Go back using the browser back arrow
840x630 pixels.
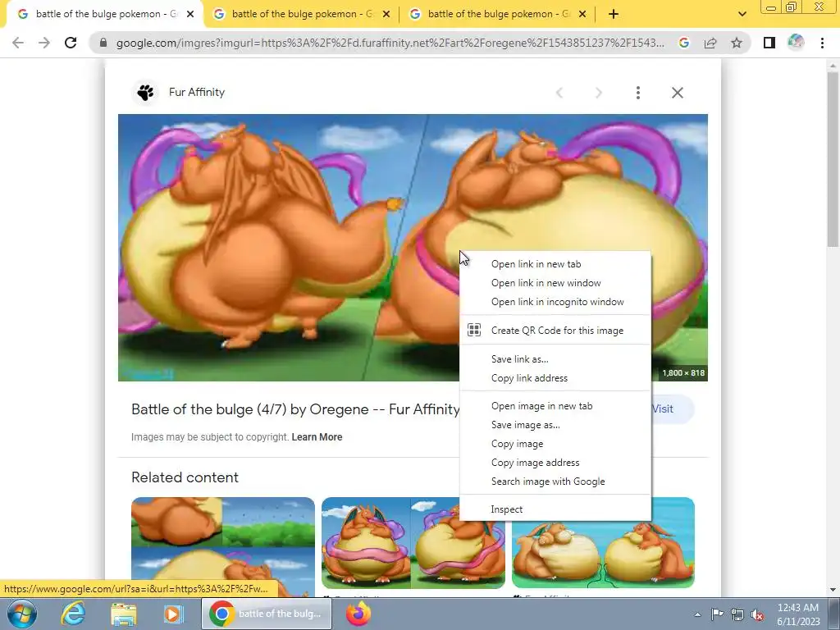click(18, 43)
